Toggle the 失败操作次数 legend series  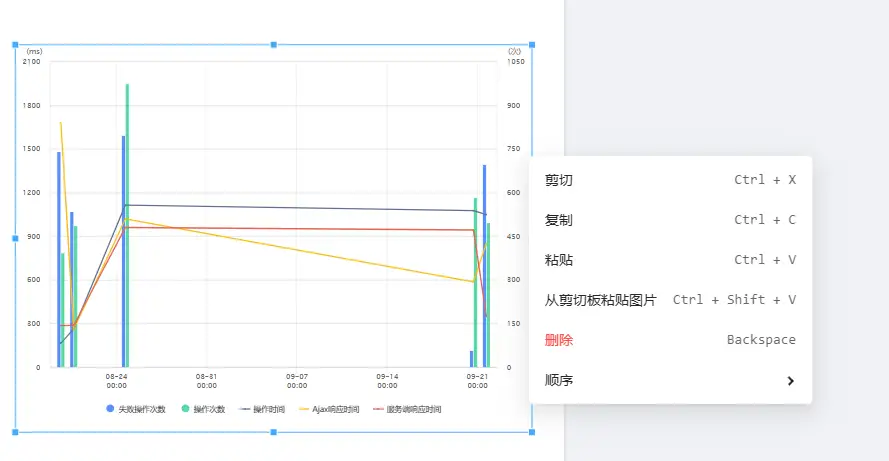pos(135,409)
